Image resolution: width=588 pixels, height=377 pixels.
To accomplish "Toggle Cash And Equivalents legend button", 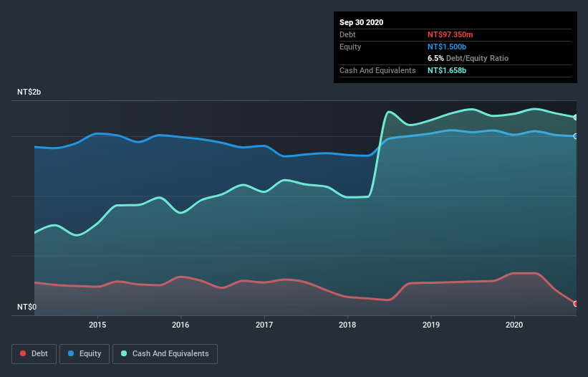I will tap(165, 354).
